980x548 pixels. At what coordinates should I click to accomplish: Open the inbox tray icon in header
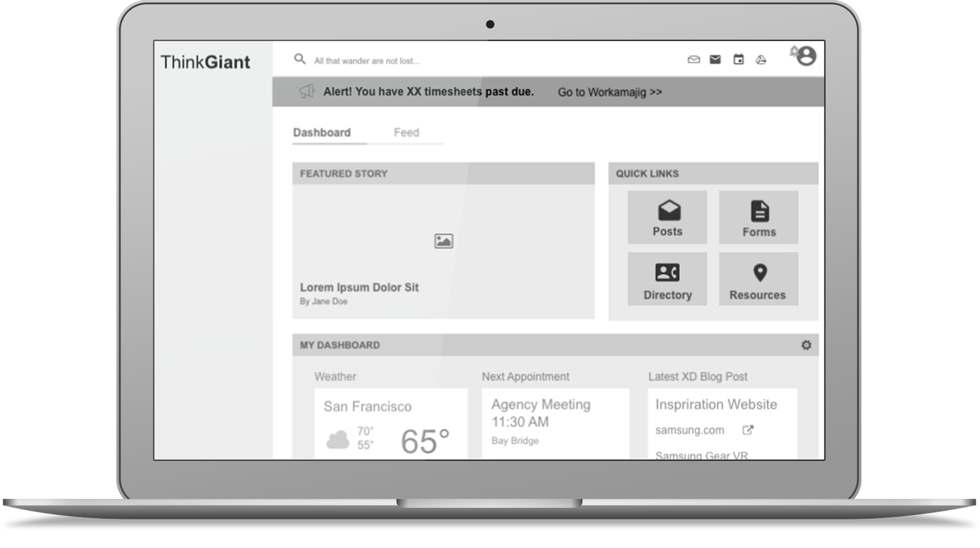693,59
